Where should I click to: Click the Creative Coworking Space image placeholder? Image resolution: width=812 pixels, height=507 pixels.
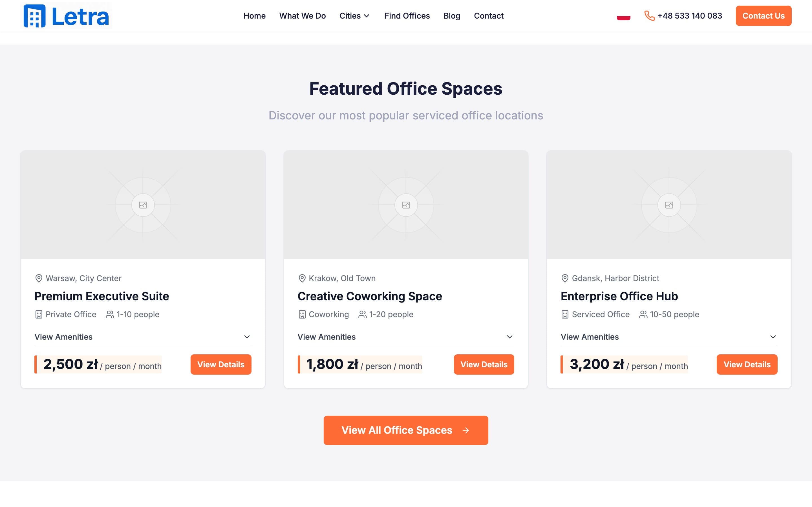click(x=406, y=205)
